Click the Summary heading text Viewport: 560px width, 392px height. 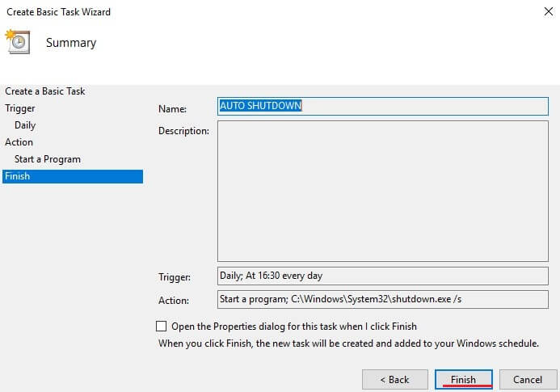coord(71,43)
